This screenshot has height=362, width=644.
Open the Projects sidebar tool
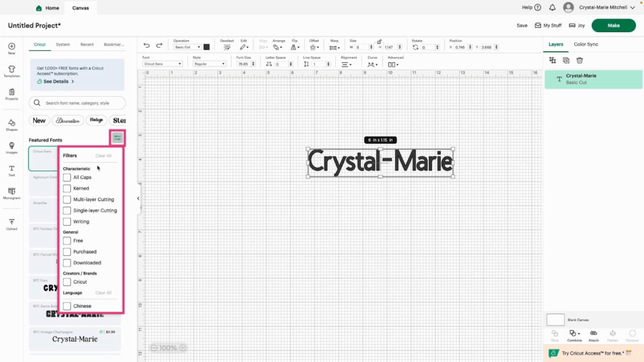(11, 94)
